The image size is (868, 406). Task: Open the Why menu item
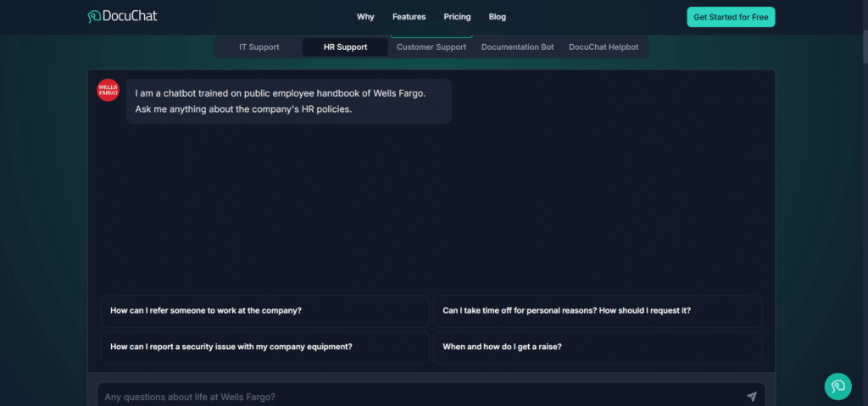tap(365, 17)
